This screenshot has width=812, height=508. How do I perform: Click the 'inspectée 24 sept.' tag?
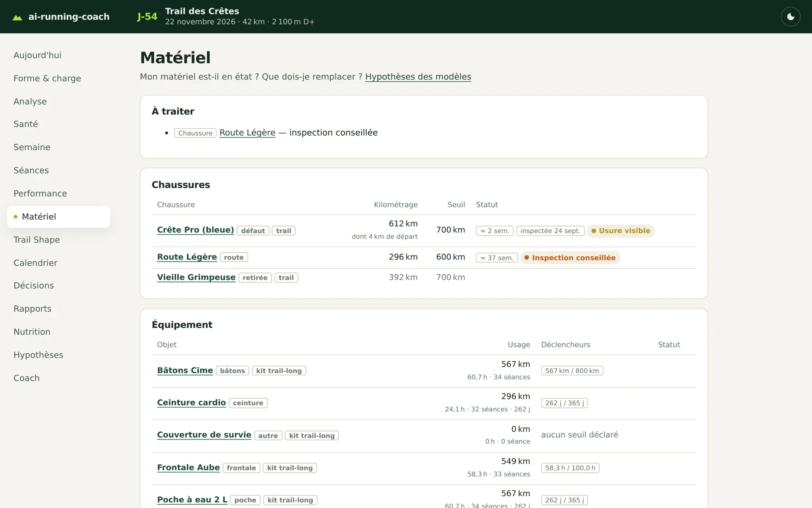550,231
